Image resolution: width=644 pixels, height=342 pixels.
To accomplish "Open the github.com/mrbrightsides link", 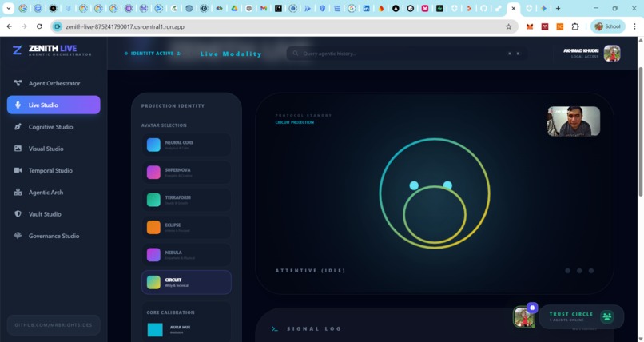I will tap(54, 325).
